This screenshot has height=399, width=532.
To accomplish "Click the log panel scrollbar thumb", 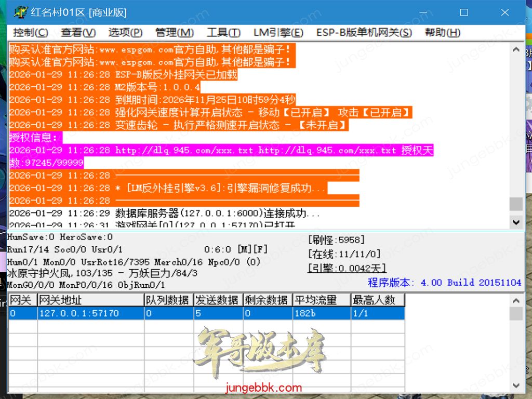I will tap(516, 204).
